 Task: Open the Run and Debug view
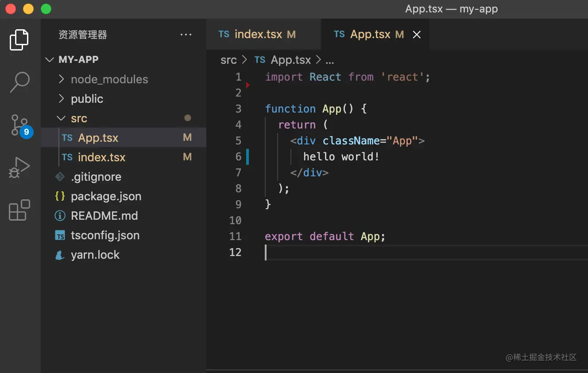(19, 168)
